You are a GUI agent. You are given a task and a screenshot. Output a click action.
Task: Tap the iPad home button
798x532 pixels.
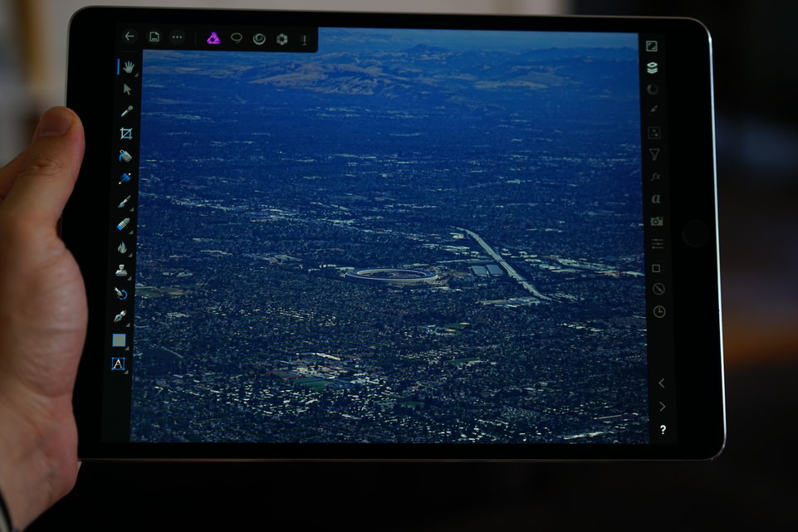point(695,233)
